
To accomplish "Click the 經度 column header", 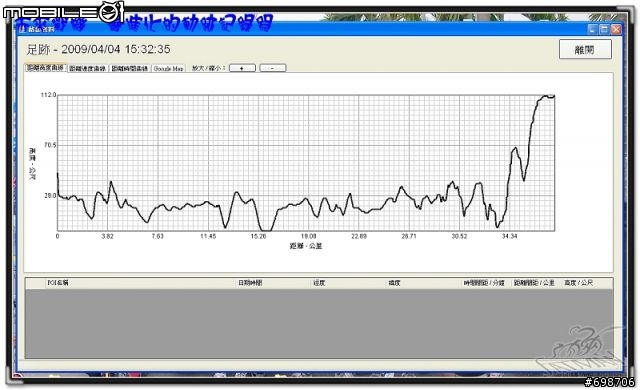I will click(319, 283).
